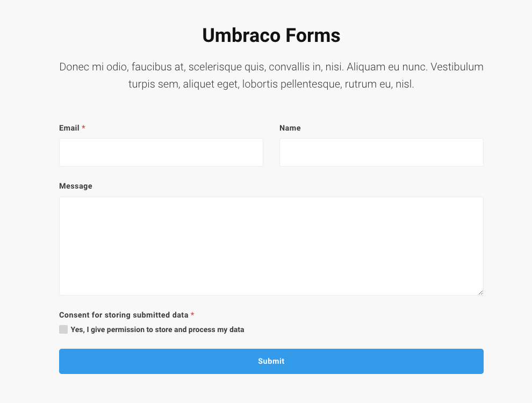Click the 'Umbraco Forms' heading

click(271, 35)
